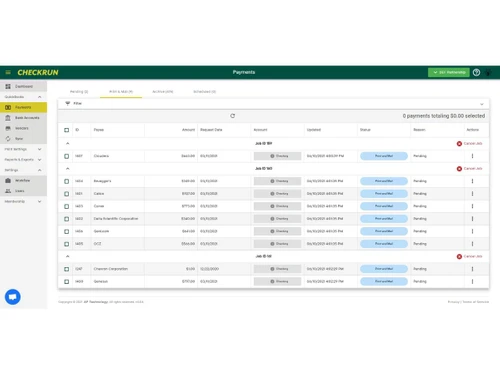Viewport: 500px width, 375px height.
Task: Click the Updated column header
Action: click(314, 130)
